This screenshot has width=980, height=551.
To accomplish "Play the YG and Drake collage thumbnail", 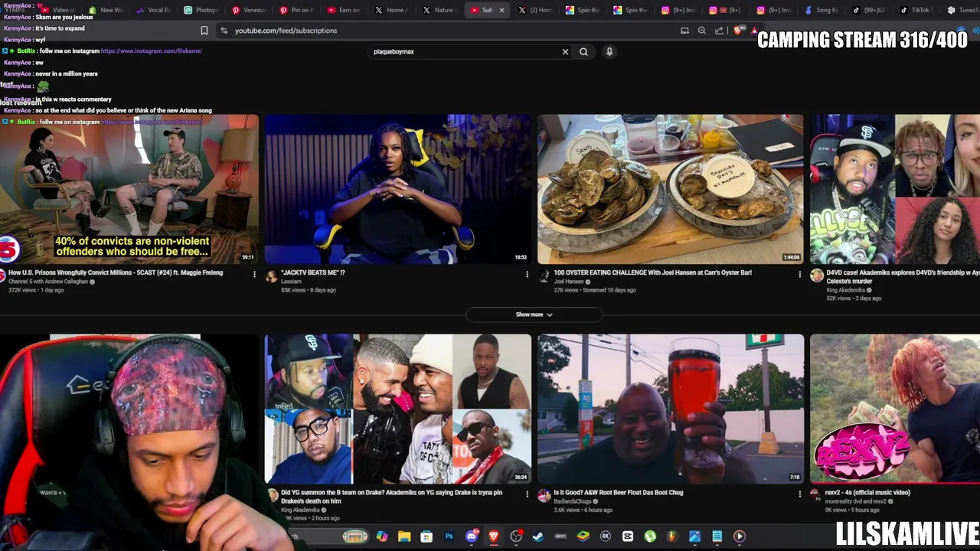I will pos(397,409).
